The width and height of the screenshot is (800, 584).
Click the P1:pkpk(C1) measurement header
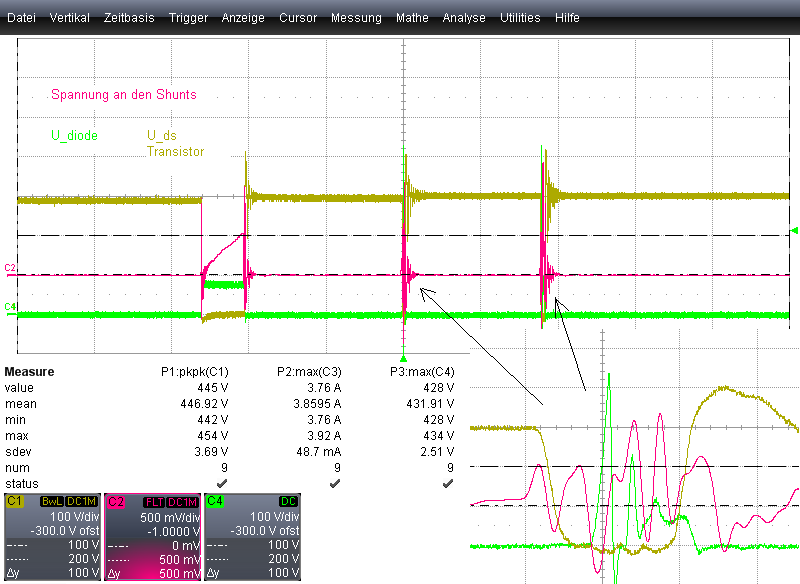coord(195,372)
